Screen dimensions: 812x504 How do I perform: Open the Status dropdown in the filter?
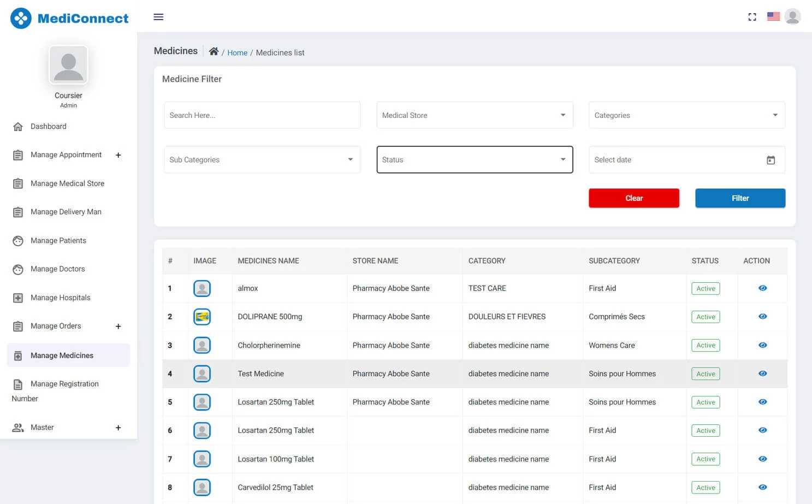coord(474,159)
